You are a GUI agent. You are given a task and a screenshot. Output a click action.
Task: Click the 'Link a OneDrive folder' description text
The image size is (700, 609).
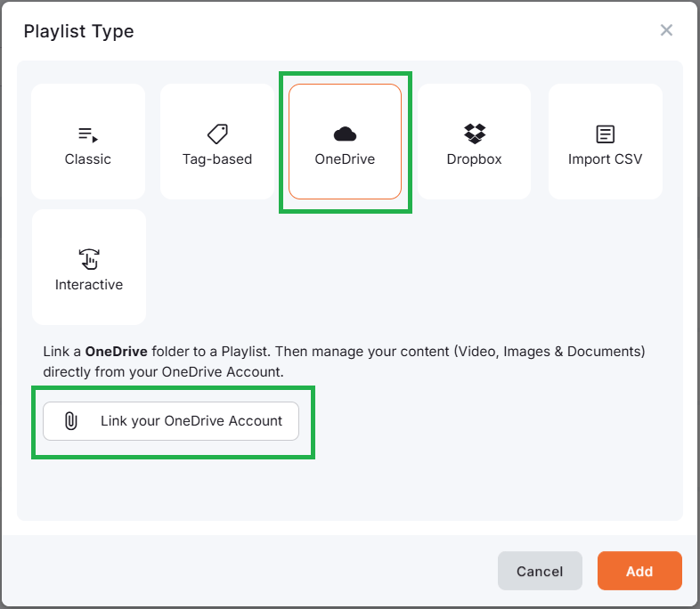[x=344, y=361]
